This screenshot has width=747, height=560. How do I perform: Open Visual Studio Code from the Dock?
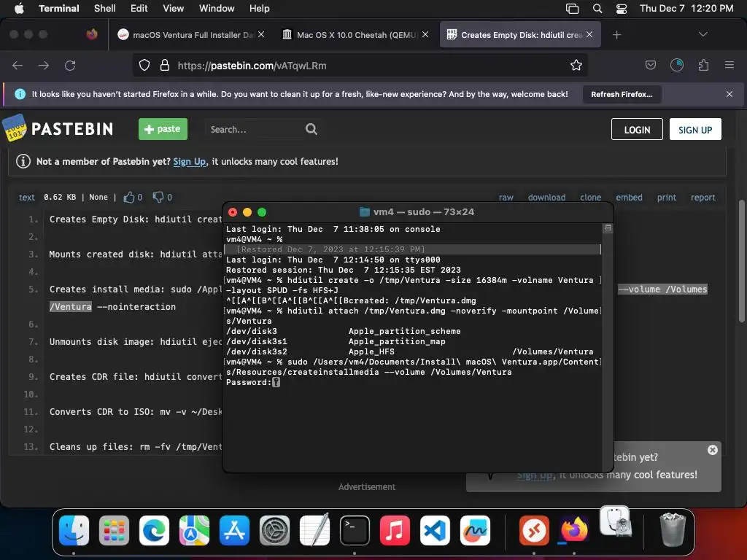435,531
